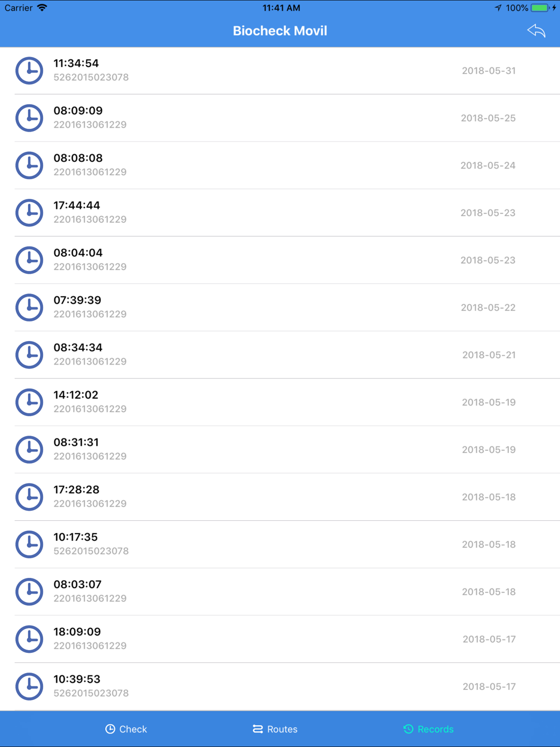Select the 17:28:28 record row

(280, 497)
